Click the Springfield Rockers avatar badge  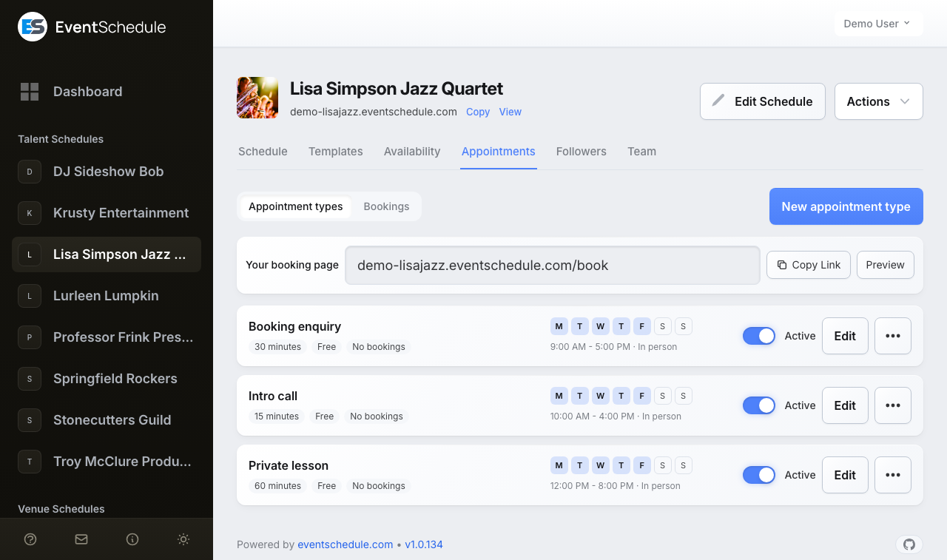tap(30, 379)
